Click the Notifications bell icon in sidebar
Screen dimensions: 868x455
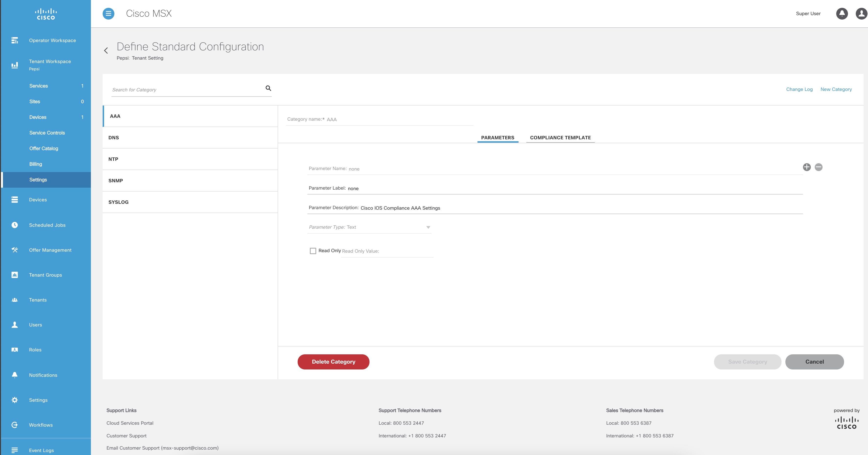14,375
